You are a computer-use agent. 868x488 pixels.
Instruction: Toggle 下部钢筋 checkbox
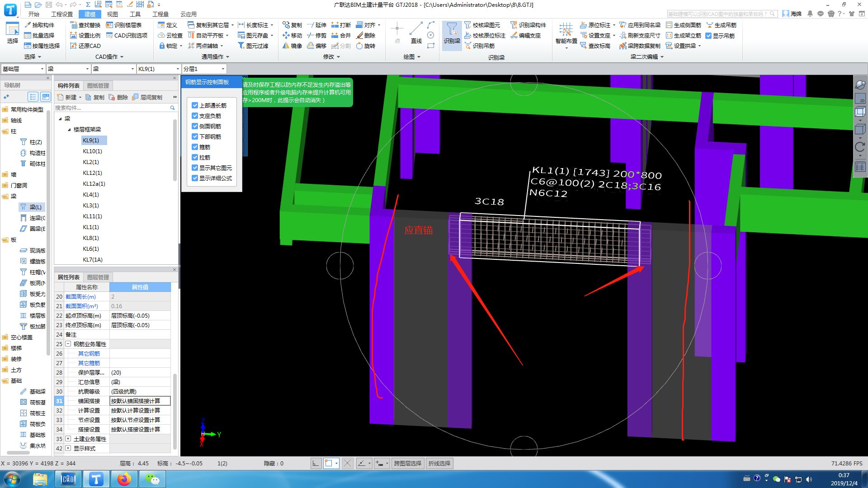[195, 136]
